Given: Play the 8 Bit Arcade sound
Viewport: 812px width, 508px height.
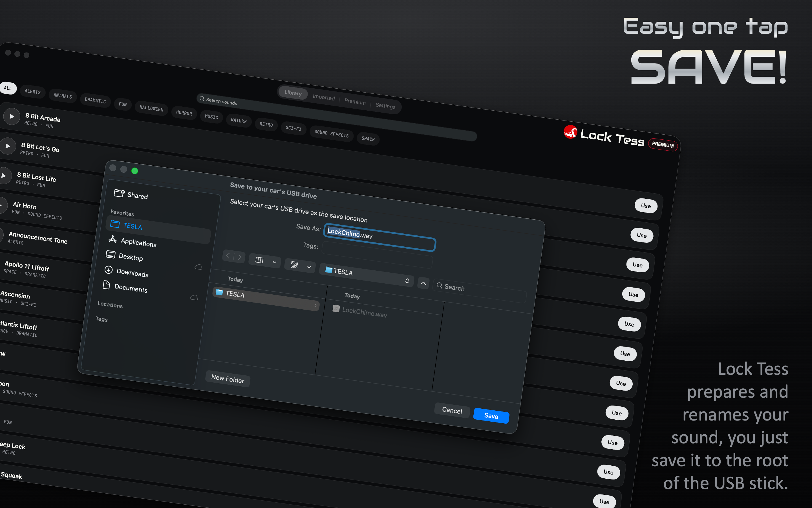Looking at the screenshot, I should point(12,116).
